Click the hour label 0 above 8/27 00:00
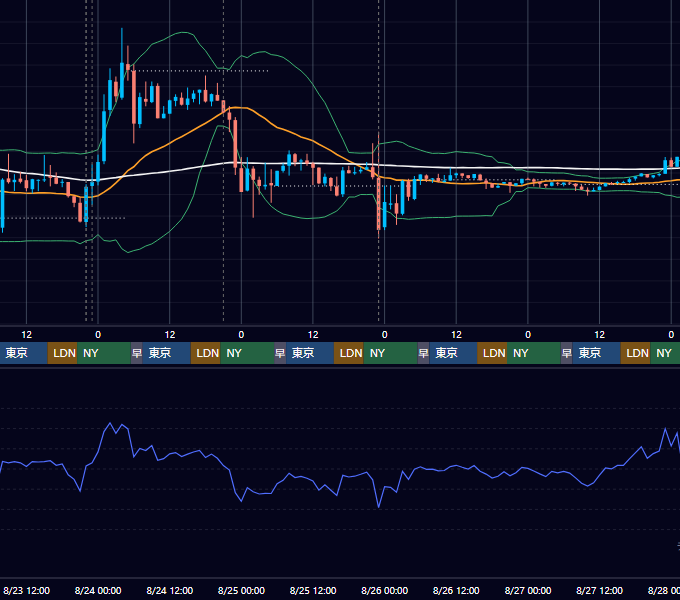680x600 pixels. click(528, 335)
